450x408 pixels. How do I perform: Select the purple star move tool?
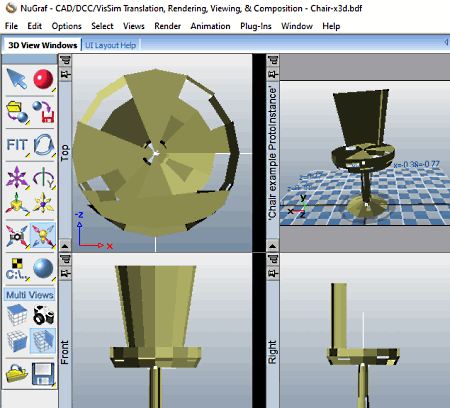17,177
